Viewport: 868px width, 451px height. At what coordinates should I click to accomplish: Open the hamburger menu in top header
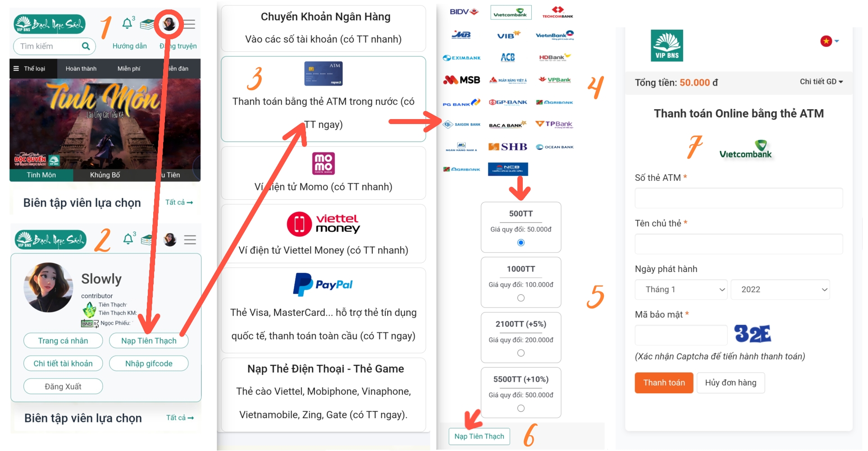(x=190, y=24)
